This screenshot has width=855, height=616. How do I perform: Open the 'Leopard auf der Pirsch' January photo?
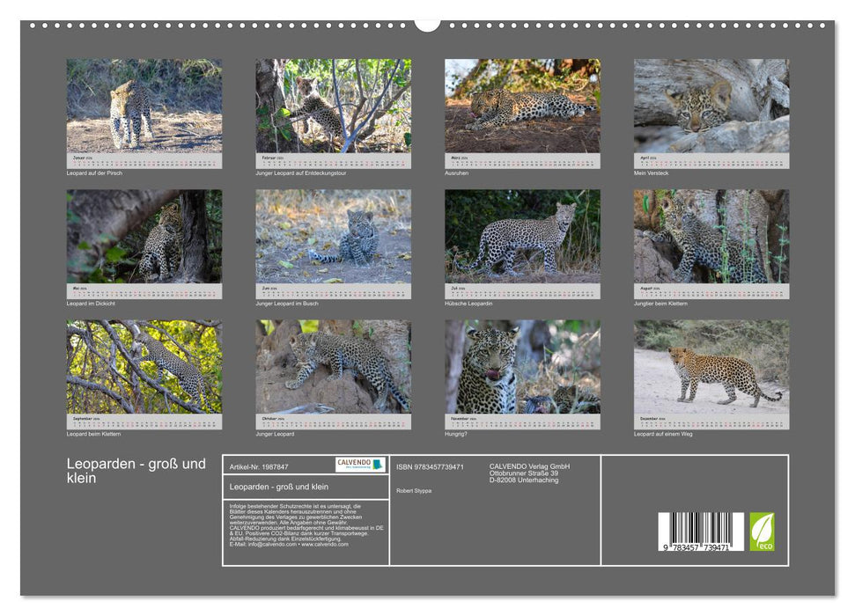pos(144,106)
